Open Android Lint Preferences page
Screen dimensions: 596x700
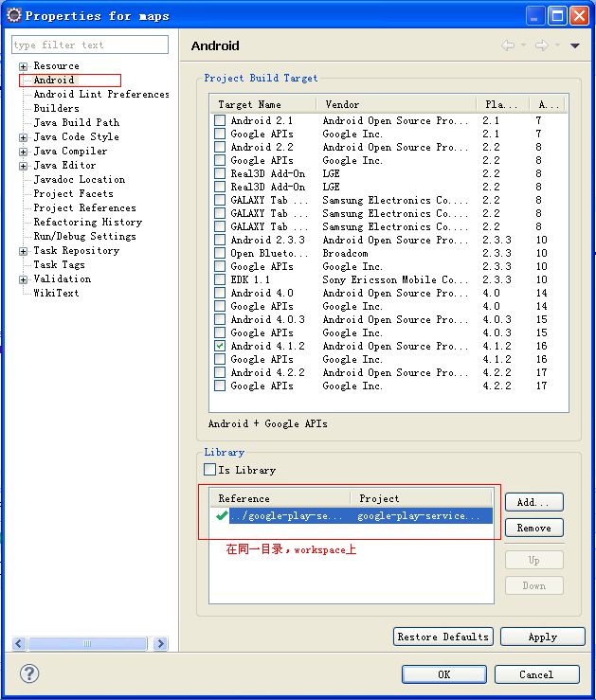click(x=101, y=94)
